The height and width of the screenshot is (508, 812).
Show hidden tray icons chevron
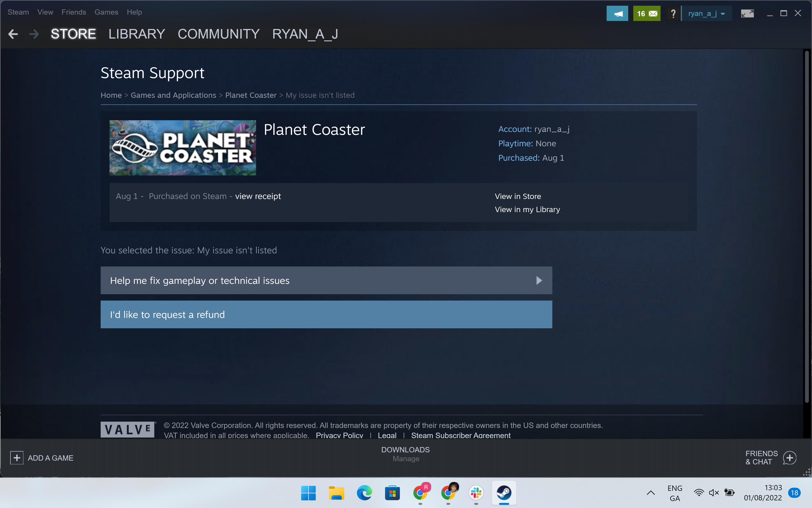pyautogui.click(x=651, y=493)
